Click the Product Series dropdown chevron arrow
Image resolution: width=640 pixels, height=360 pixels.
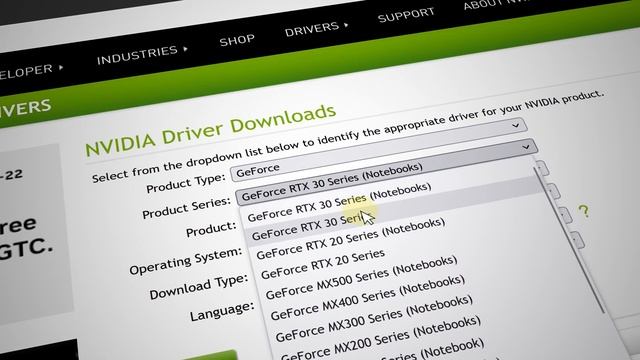coord(526,146)
